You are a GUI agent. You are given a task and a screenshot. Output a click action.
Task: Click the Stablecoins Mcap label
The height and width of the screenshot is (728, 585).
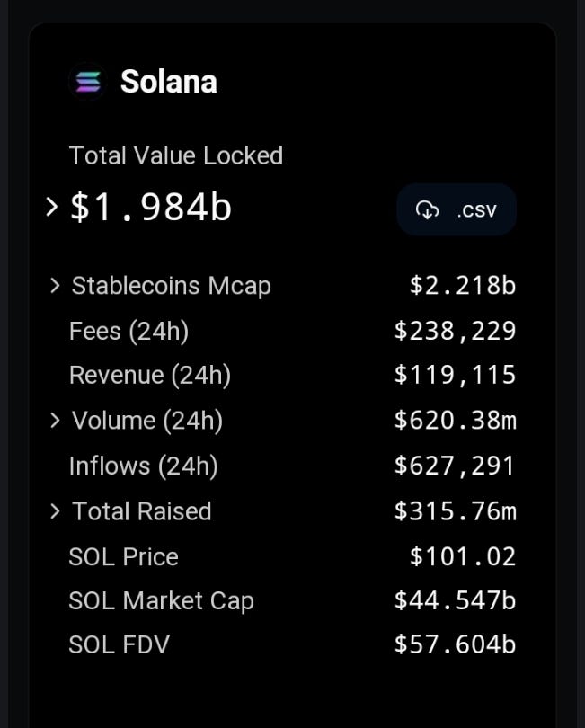(172, 286)
